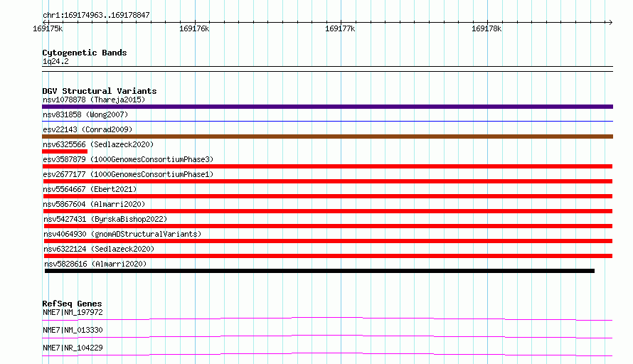Open the nsv6322124 (Sedlazeck2020) label
Viewport: 633px width, 364px height.
coord(99,249)
